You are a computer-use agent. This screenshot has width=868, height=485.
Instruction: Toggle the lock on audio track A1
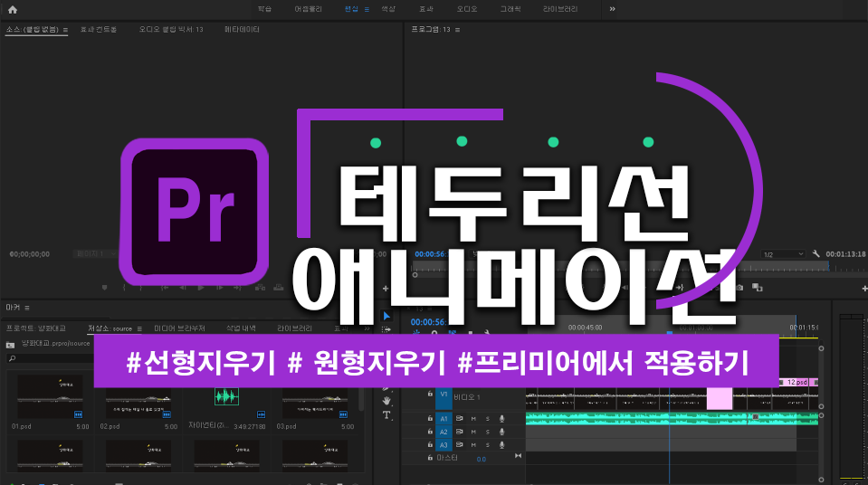430,419
